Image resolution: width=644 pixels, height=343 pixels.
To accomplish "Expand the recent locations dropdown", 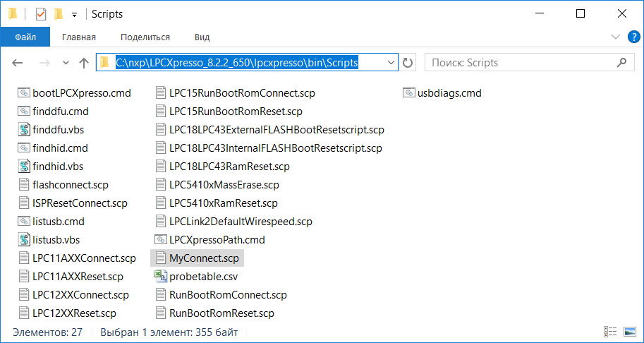I will [x=66, y=63].
